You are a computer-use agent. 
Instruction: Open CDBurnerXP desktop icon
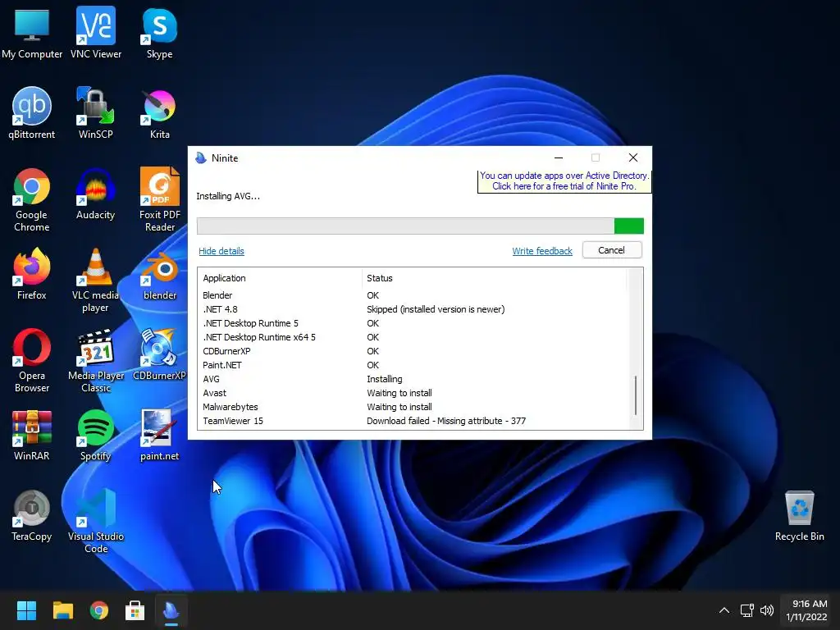[x=160, y=354]
